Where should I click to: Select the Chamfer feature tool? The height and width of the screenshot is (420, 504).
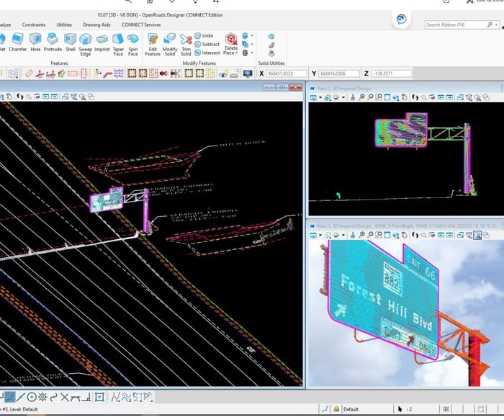18,43
